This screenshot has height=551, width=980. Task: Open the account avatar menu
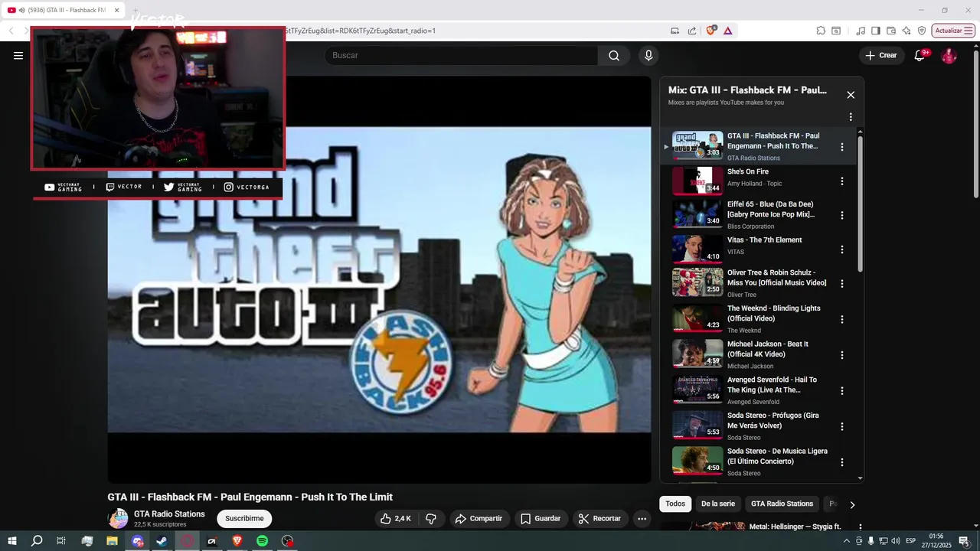click(949, 55)
